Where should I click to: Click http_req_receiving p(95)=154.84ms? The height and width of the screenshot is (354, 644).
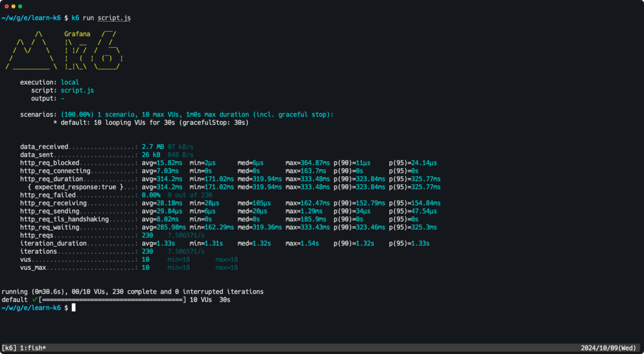[415, 203]
